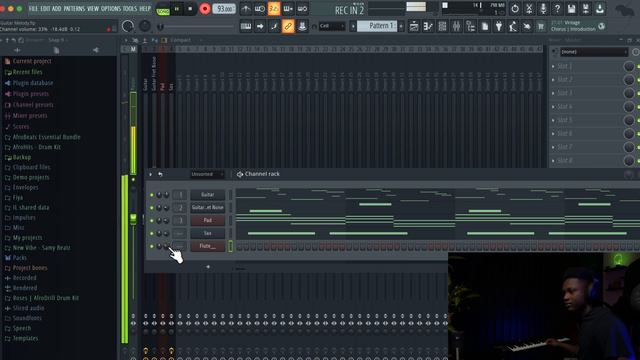Expand mixer Slot 5 arrow
This screenshot has width=640, height=360.
tap(553, 120)
